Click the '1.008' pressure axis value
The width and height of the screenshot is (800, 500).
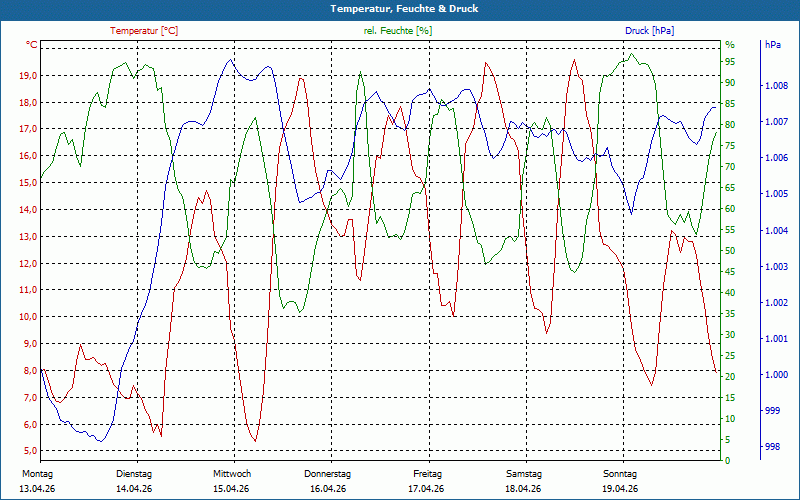point(777,86)
